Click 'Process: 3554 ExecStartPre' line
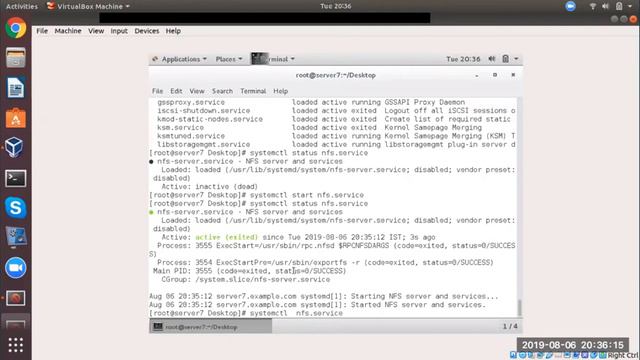Screen dimensions: 640x360 (325, 262)
